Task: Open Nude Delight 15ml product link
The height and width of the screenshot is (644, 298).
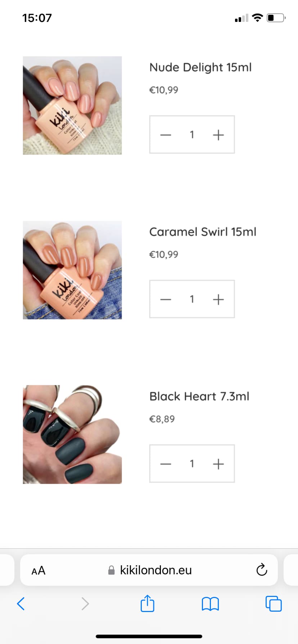Action: [200, 67]
